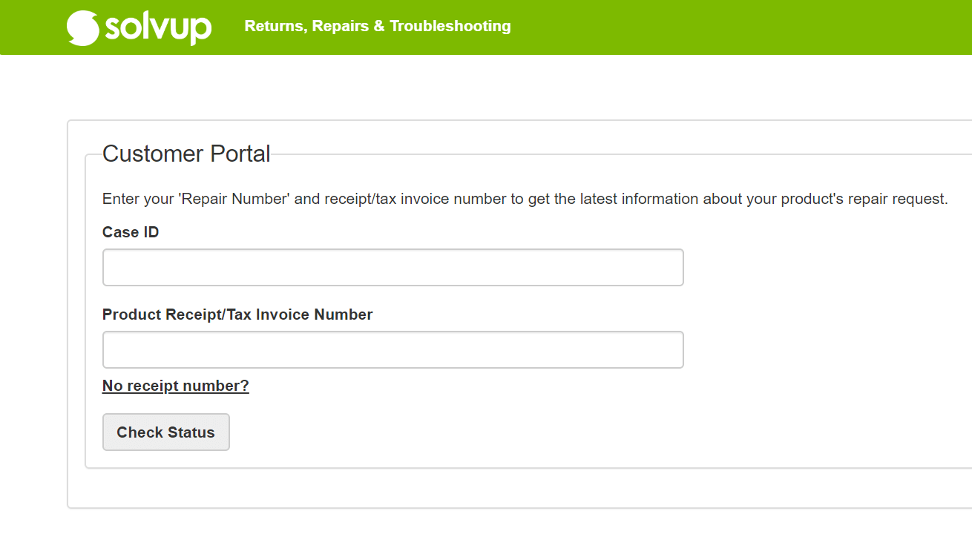Focus the Product Receipt/Tax Invoice Number field
This screenshot has width=972, height=560.
[x=393, y=349]
